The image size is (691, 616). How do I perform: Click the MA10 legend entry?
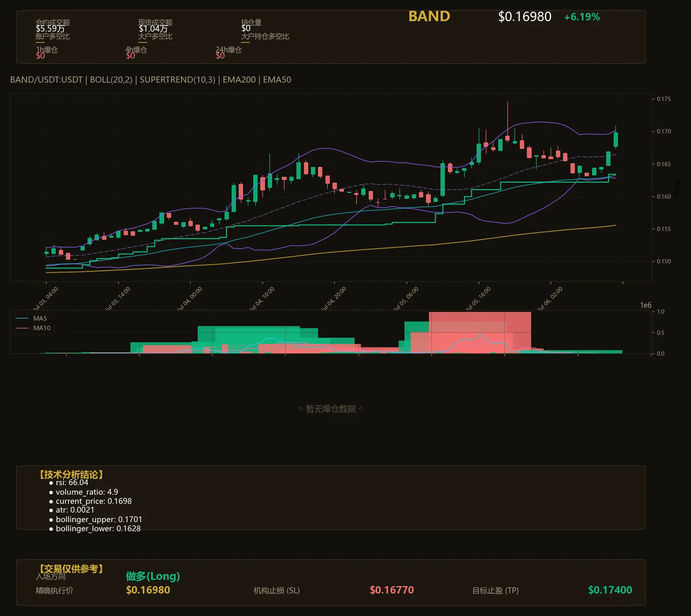pyautogui.click(x=33, y=328)
